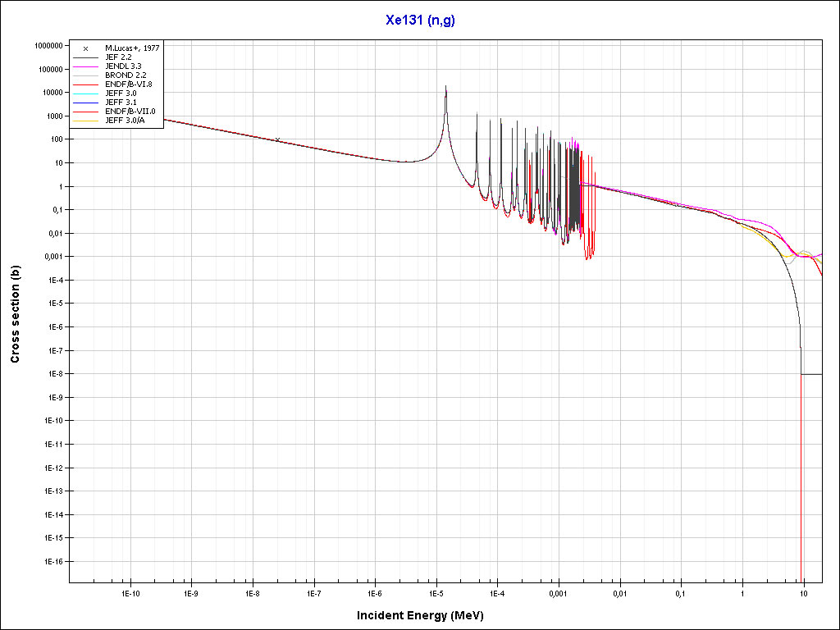This screenshot has height=630, width=840.
Task: Click the JEFF 3.1 legend label
Action: pyautogui.click(x=121, y=103)
